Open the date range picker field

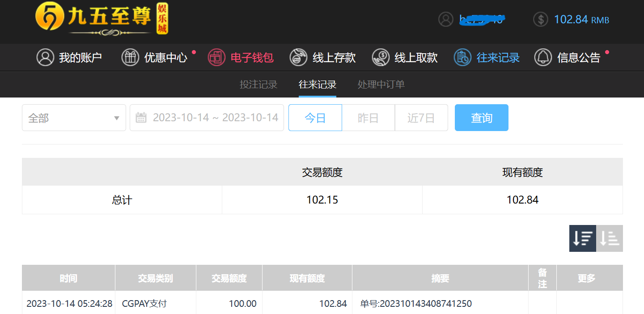[207, 118]
